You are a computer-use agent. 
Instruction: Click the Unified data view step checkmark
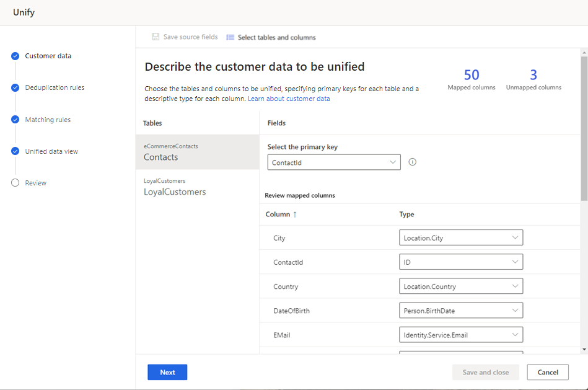click(x=15, y=151)
